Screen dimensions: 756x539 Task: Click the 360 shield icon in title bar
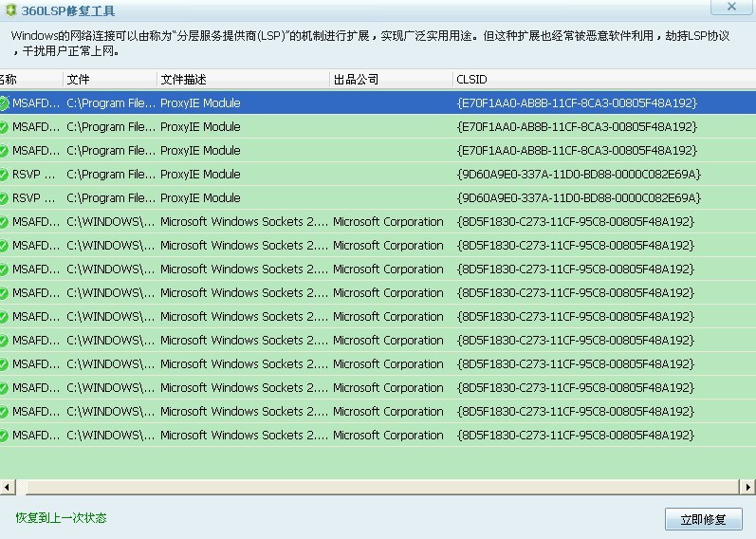point(9,11)
